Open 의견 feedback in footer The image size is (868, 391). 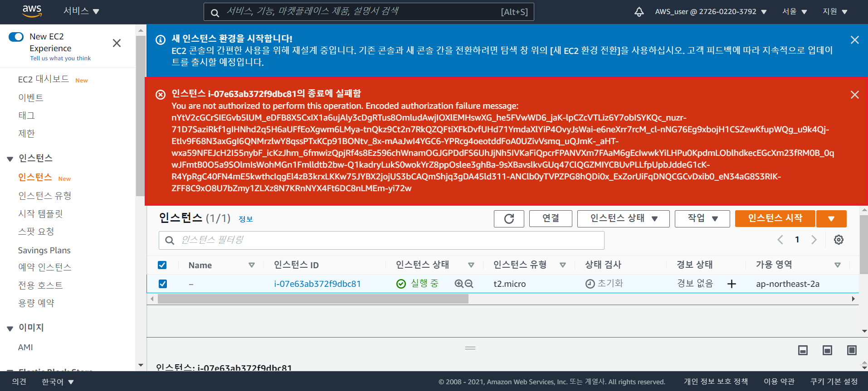[19, 382]
